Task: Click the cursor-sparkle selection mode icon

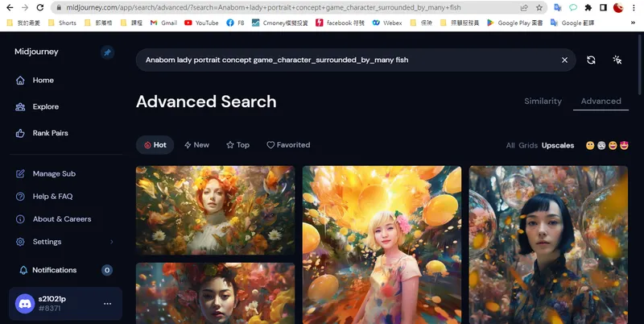Action: [617, 60]
